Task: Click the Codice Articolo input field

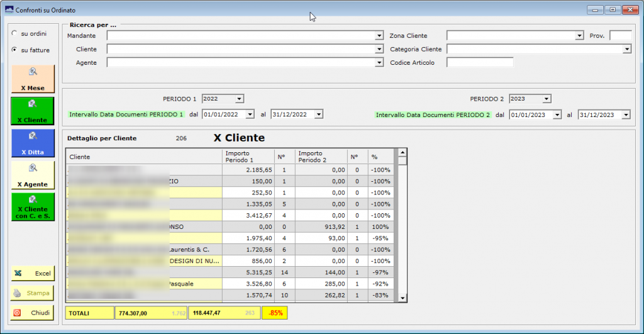Action: (x=480, y=62)
